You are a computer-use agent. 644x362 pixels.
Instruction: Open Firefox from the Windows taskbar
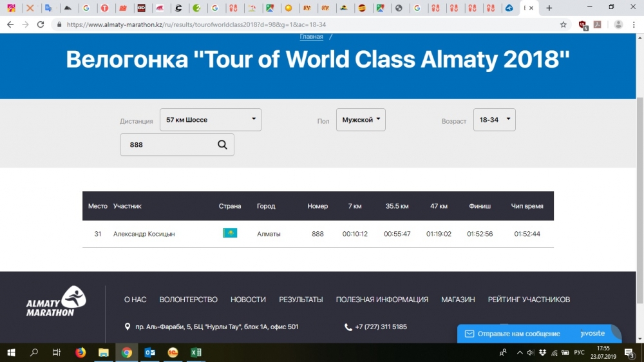pos(80,352)
